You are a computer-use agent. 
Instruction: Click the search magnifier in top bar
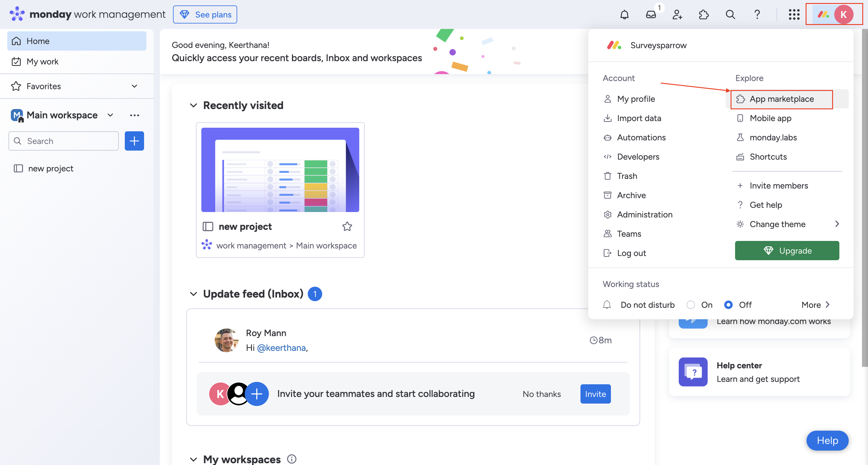tap(730, 14)
